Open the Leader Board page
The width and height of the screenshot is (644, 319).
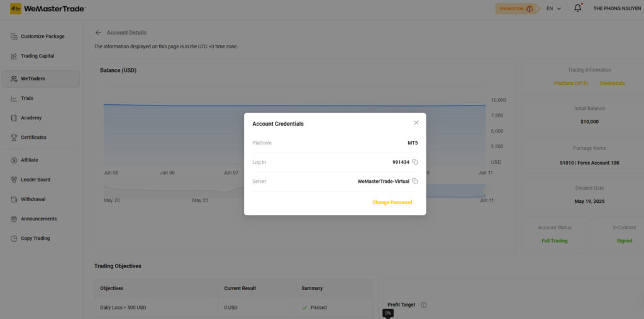pyautogui.click(x=35, y=180)
